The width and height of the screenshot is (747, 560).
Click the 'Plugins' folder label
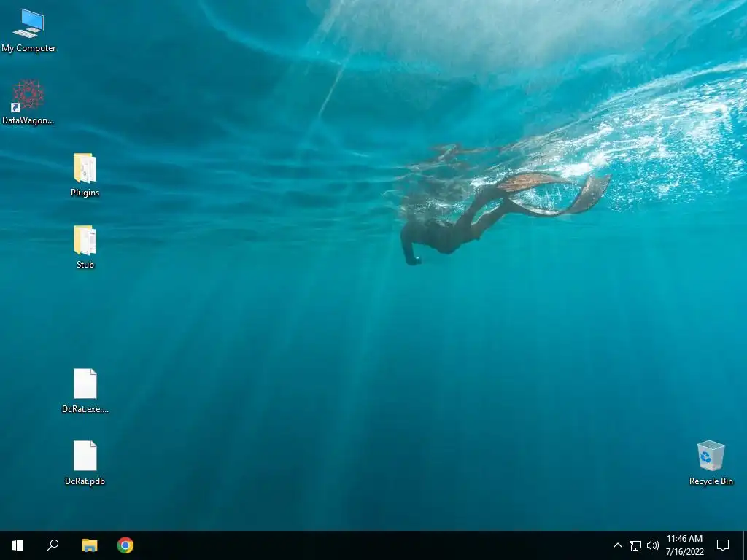(x=85, y=192)
